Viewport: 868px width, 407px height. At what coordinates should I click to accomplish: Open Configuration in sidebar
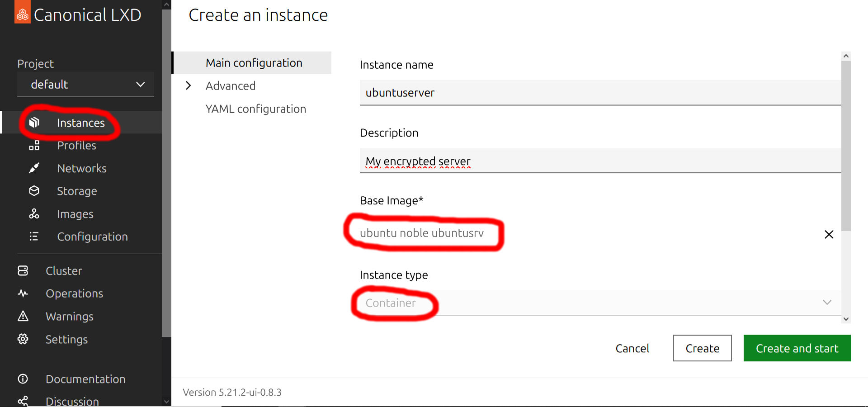[x=92, y=237]
